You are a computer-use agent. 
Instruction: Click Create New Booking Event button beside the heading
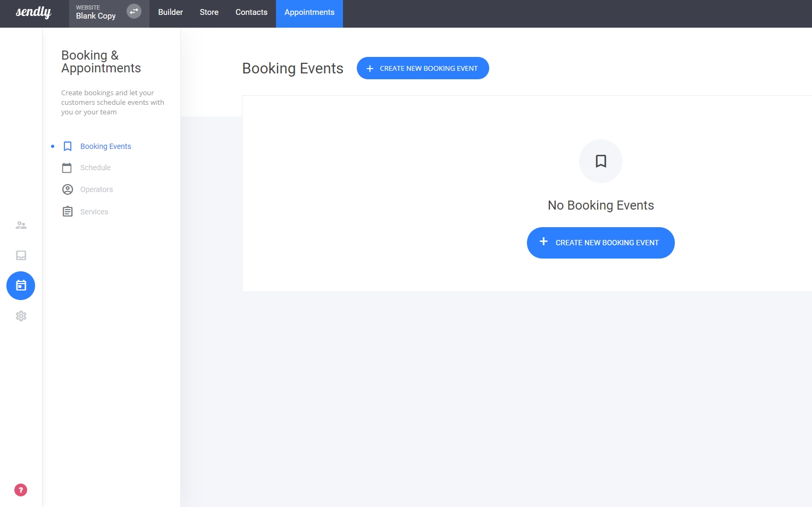[x=423, y=68]
